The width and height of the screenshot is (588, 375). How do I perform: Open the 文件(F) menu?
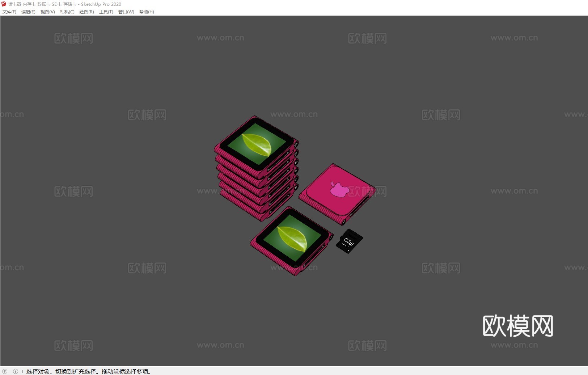(x=9, y=12)
